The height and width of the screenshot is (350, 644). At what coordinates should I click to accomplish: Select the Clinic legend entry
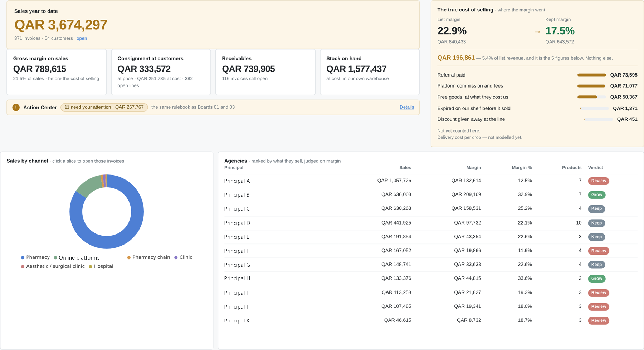(183, 257)
